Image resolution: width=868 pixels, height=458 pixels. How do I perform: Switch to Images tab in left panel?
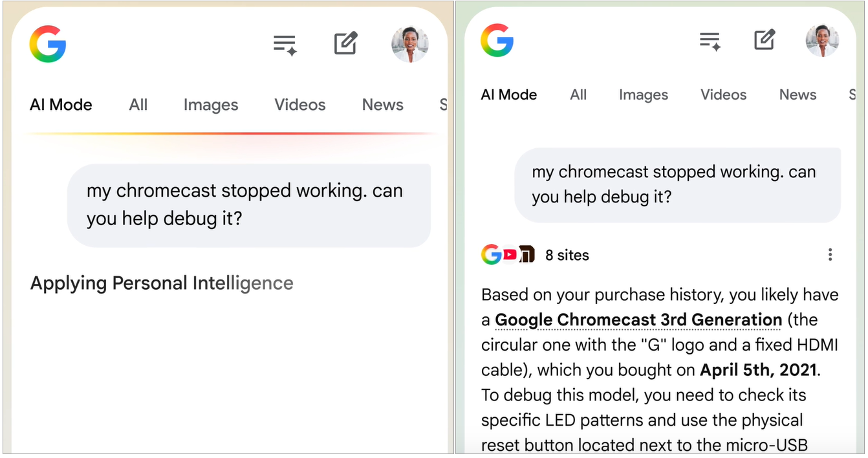coord(211,105)
